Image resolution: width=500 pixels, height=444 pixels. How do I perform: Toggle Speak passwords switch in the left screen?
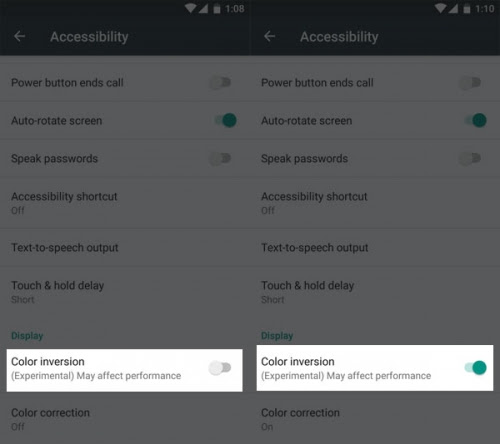(220, 159)
